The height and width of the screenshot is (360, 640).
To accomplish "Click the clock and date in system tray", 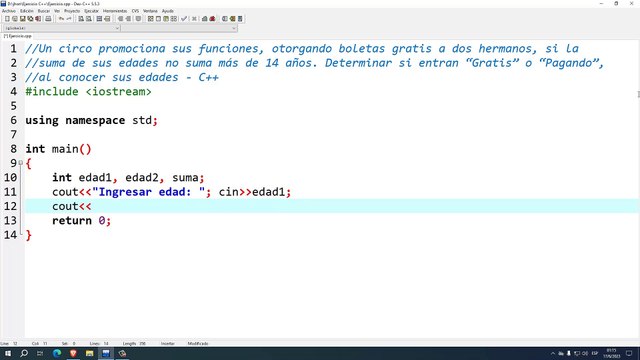I will [x=611, y=353].
